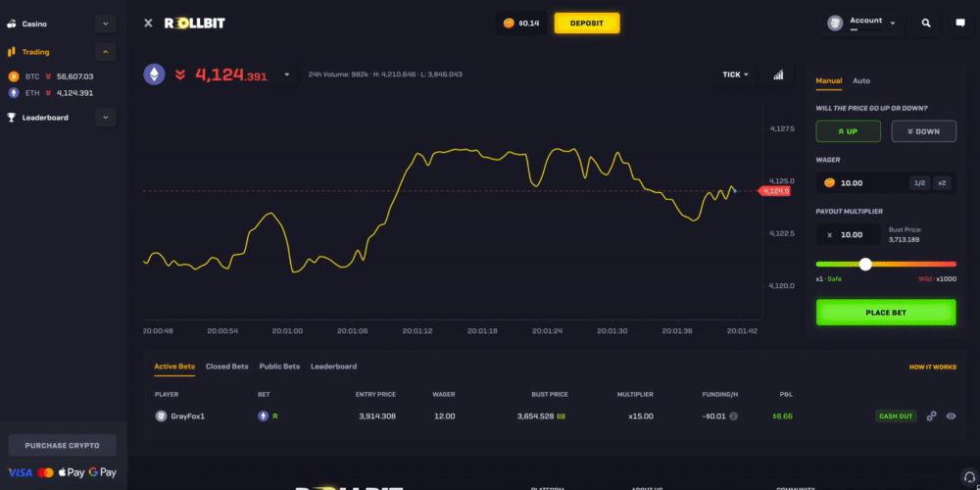
Task: Close the sidebar with the X icon
Action: (148, 24)
